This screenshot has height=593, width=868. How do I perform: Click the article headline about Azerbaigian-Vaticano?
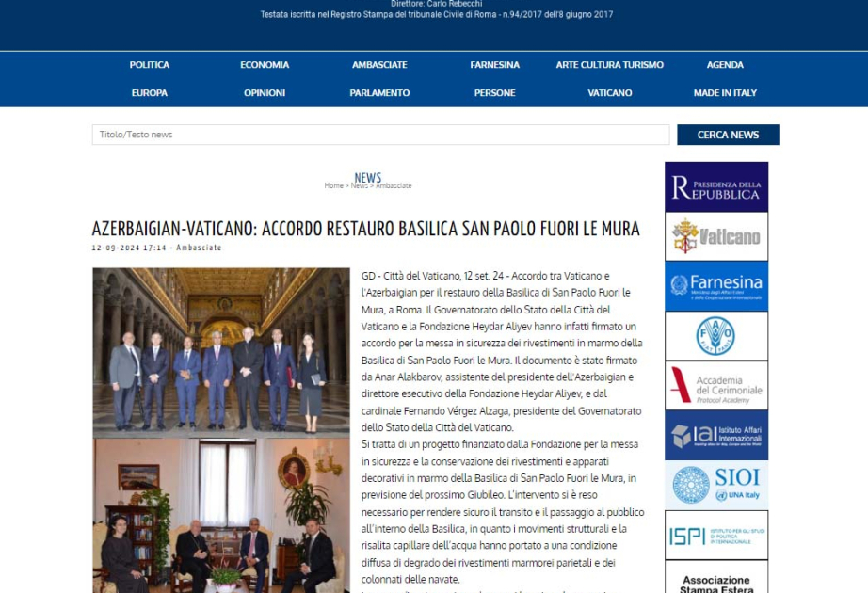pyautogui.click(x=366, y=229)
